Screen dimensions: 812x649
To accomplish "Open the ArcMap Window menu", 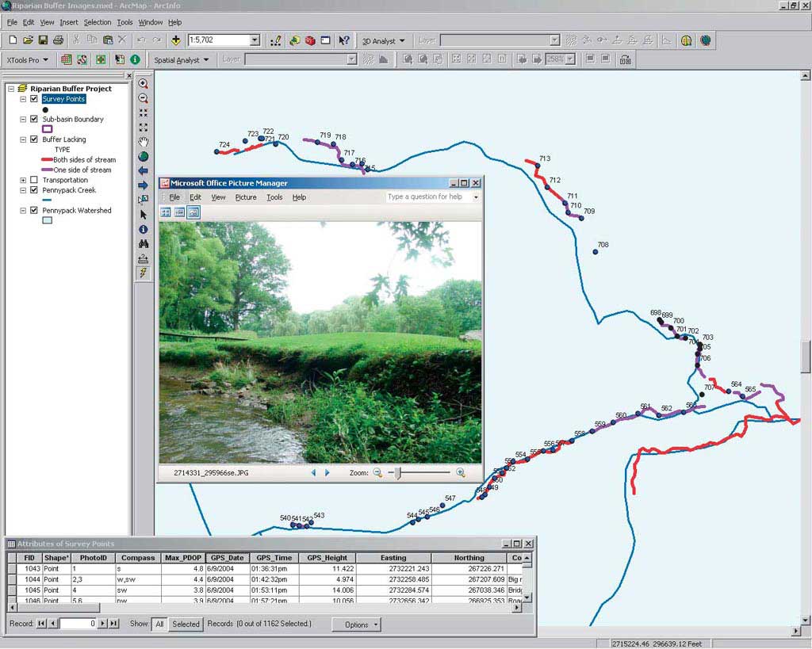I will [150, 22].
